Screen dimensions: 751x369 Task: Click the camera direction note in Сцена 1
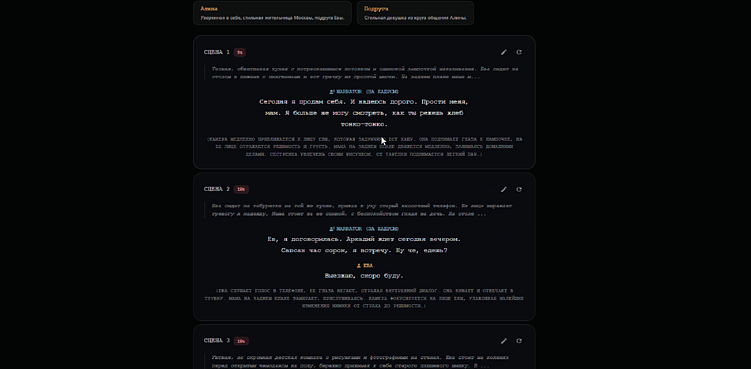coord(364,147)
